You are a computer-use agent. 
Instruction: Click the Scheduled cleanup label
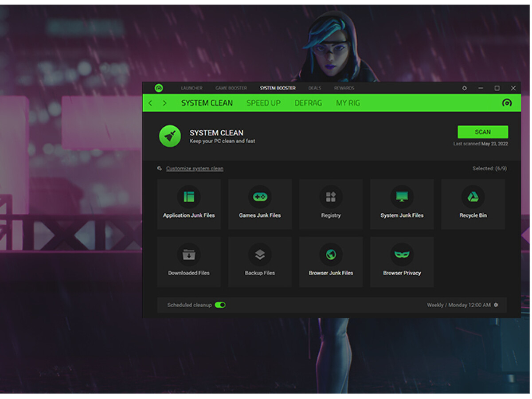click(x=190, y=305)
